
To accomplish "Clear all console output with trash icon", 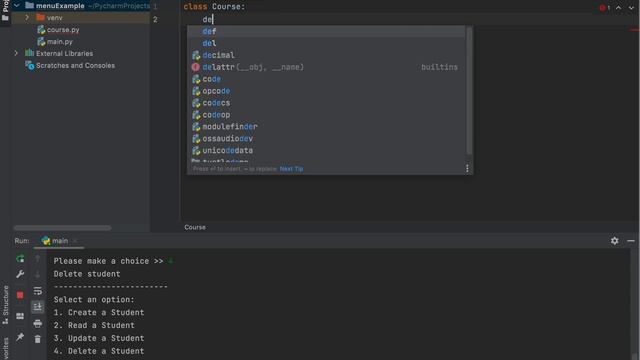I will click(x=38, y=339).
